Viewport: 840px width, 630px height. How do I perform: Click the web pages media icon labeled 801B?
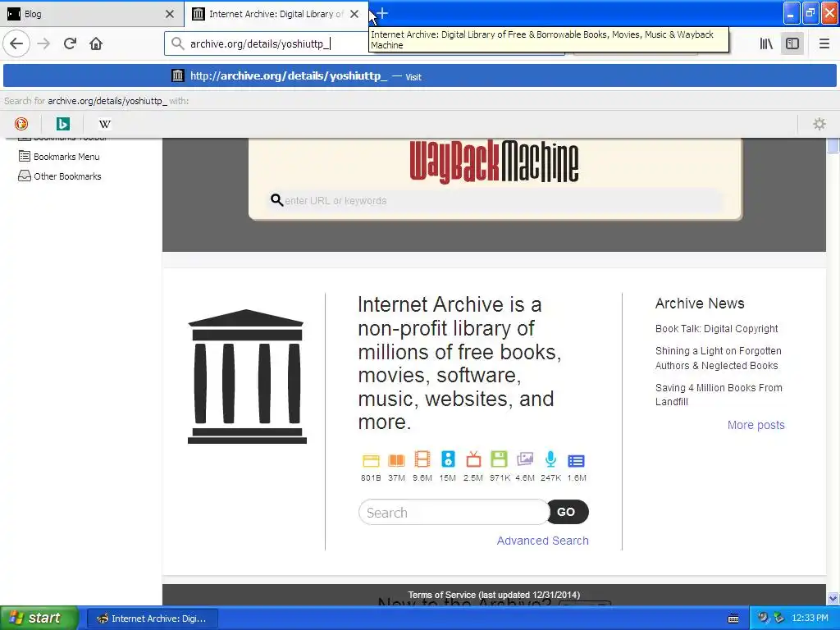pyautogui.click(x=371, y=461)
